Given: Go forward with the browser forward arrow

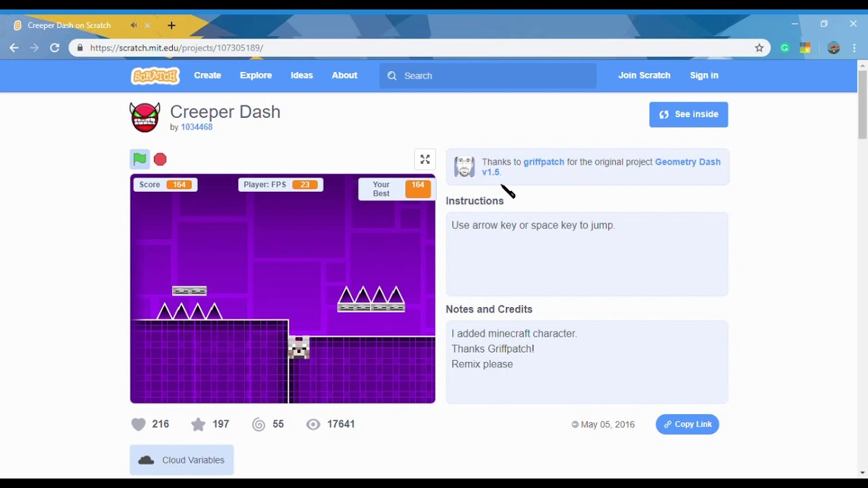Looking at the screenshot, I should [35, 48].
